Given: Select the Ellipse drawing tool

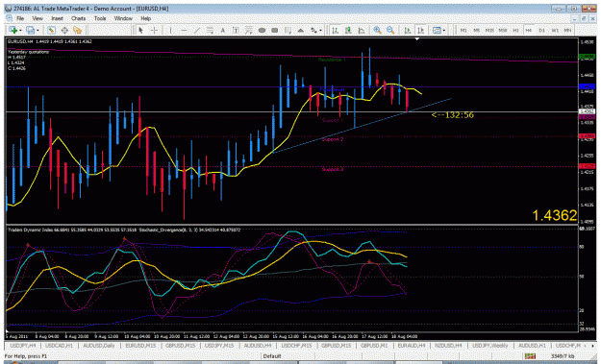Looking at the screenshot, I should click(262, 30).
